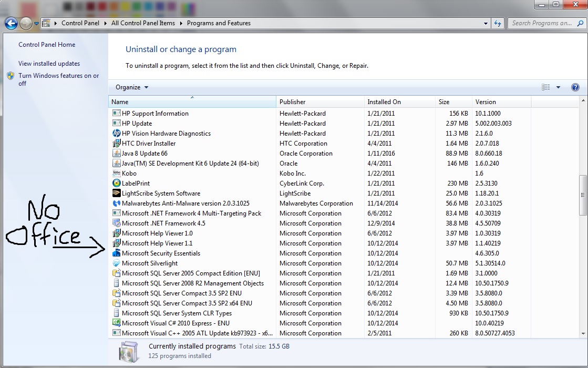Screen dimensions: 588x368
Task: Click the HTC Driver Installer icon
Action: click(116, 144)
